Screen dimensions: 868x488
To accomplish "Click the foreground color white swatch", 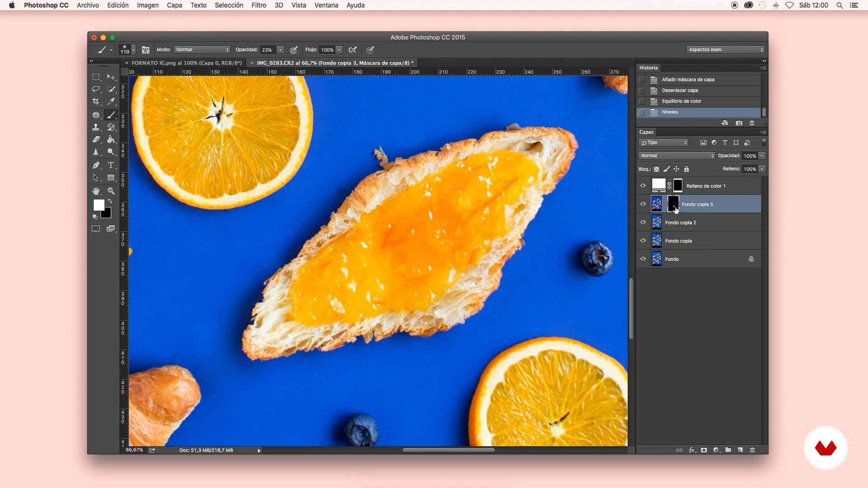I will 99,205.
